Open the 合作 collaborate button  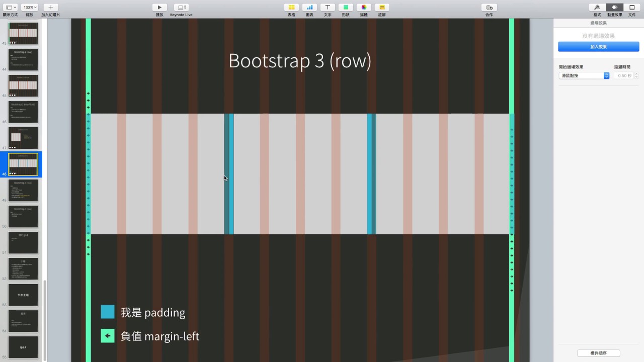coord(489,8)
